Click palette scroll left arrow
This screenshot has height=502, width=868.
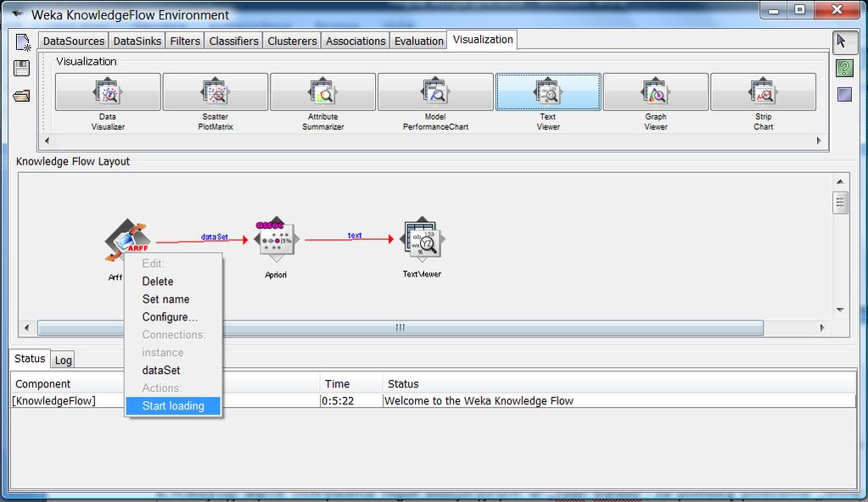(47, 141)
